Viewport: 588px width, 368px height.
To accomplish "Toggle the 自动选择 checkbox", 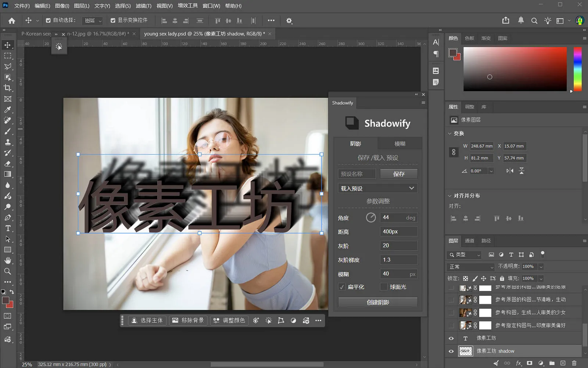I will point(48,21).
